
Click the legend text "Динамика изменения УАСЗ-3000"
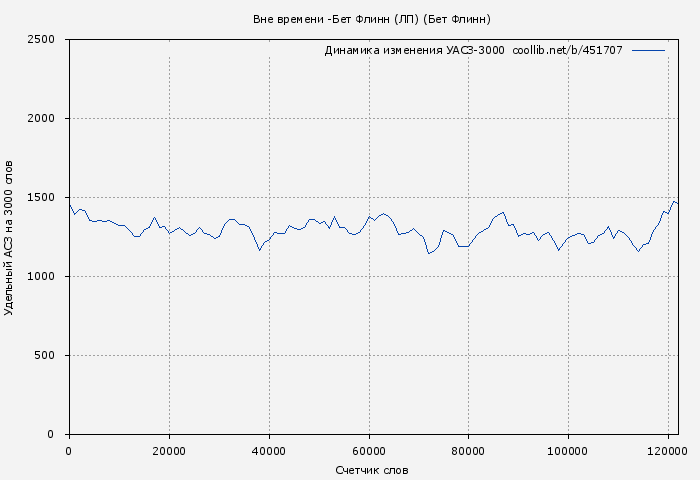(414, 50)
